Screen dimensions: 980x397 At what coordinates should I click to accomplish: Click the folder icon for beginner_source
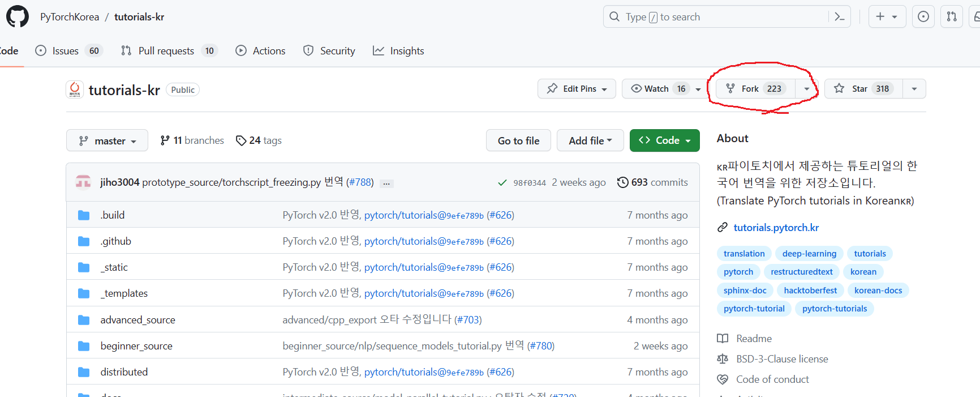(x=84, y=346)
